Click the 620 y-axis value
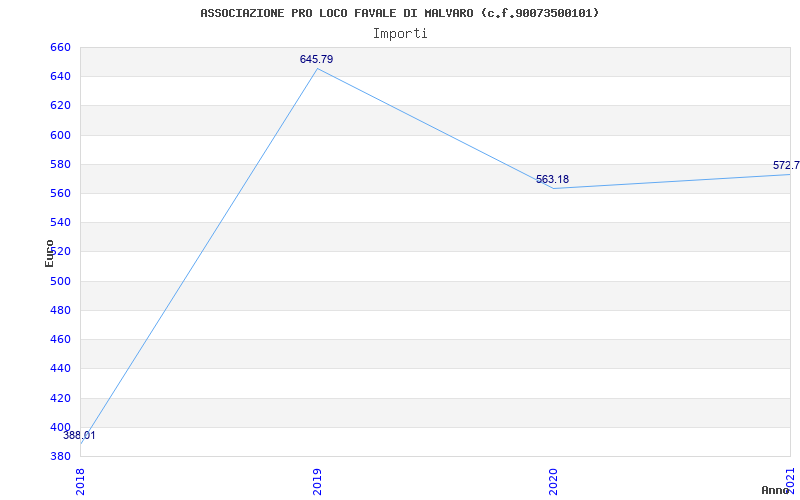Viewport: 800px width, 500px height. [60, 106]
